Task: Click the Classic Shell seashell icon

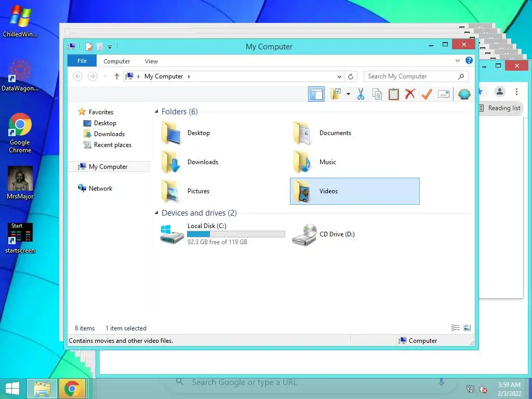Action: [x=464, y=94]
